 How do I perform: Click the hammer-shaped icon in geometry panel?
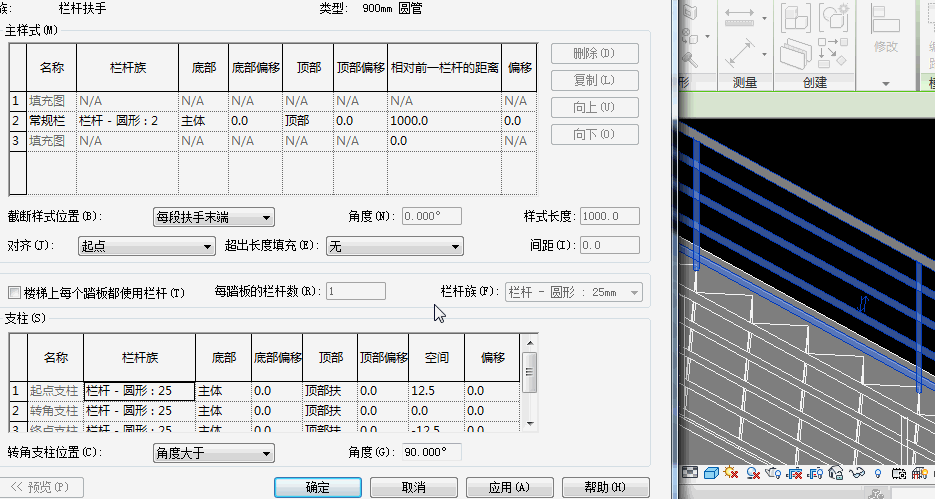click(x=690, y=60)
